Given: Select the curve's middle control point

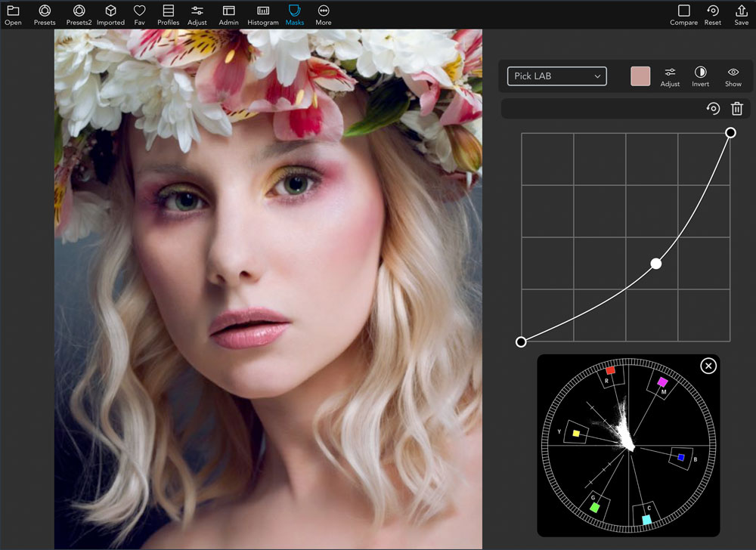Looking at the screenshot, I should [x=655, y=264].
